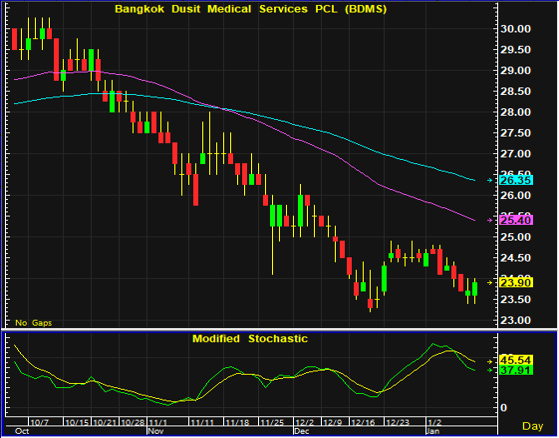Click the 28.00 price axis label
559x438 pixels.
point(516,112)
